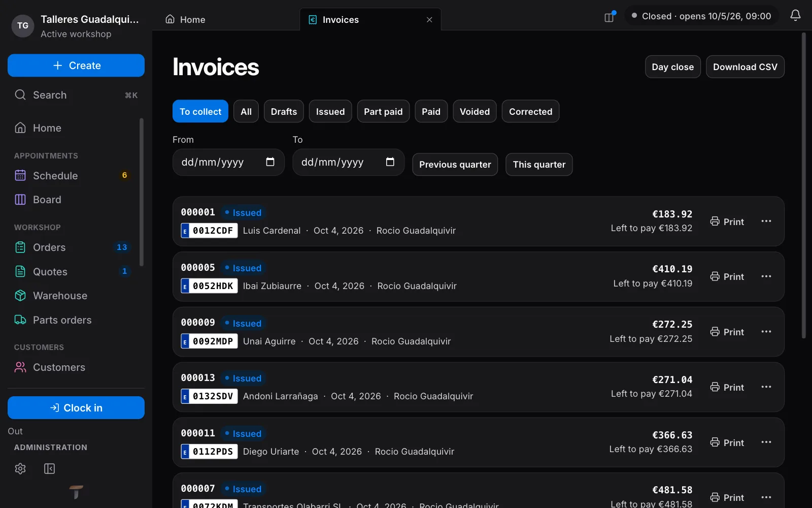This screenshot has width=812, height=508.
Task: Open the notifications bell
Action: point(795,16)
